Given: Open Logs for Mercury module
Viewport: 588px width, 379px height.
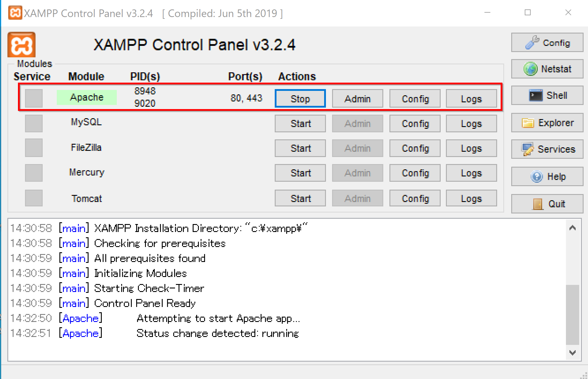Looking at the screenshot, I should tap(472, 173).
